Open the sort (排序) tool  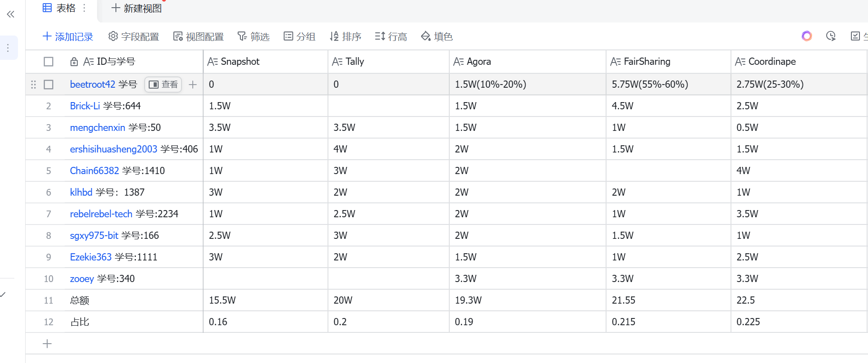tap(345, 36)
